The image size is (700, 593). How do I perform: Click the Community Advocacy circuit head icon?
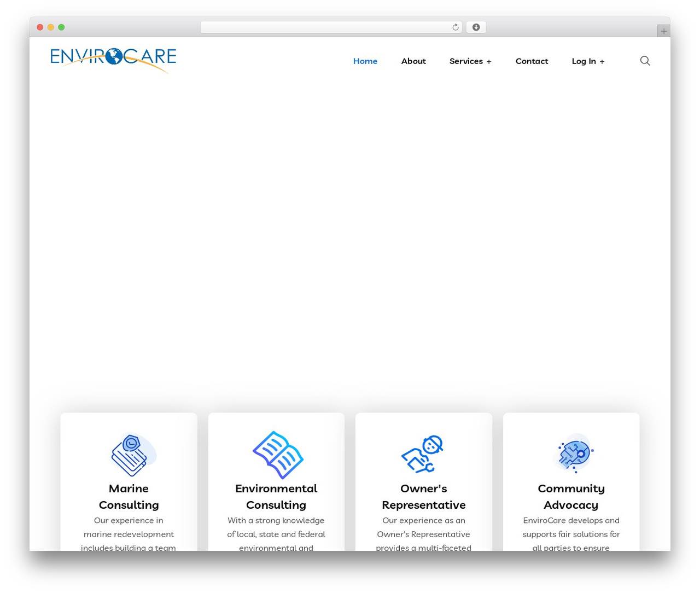[x=573, y=453]
